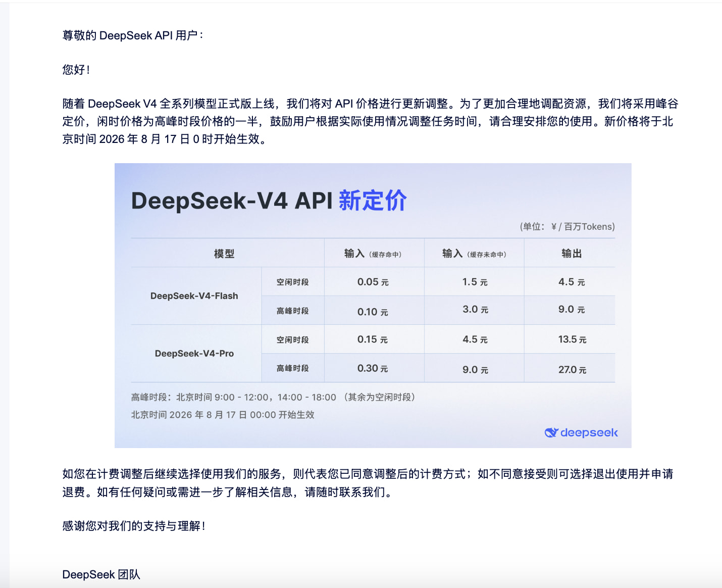Screen dimensions: 722x588
Task: Open the DeepSeek-V4 API pricing image
Action: point(373,305)
